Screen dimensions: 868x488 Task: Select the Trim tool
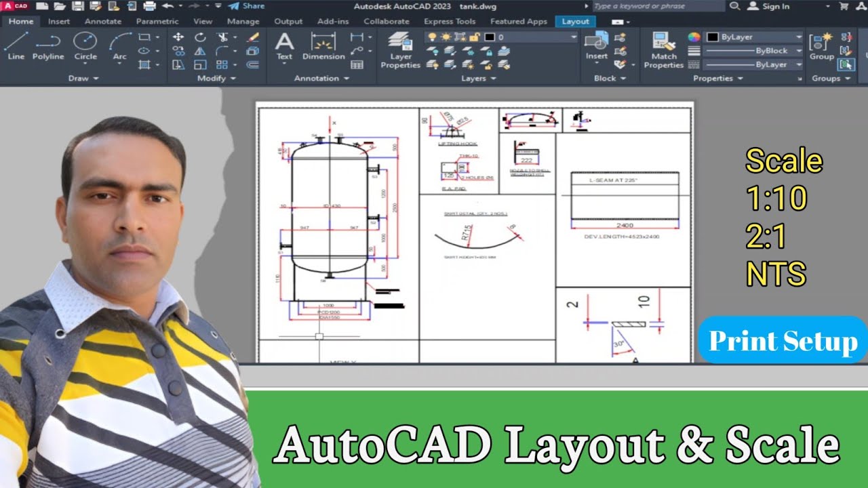click(x=222, y=37)
